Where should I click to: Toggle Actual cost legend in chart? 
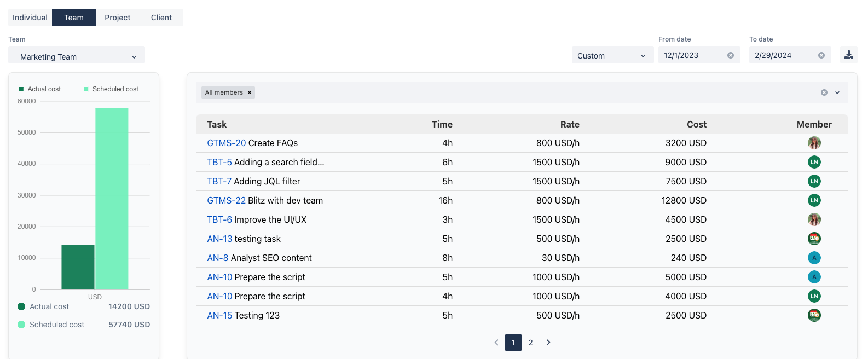point(39,89)
